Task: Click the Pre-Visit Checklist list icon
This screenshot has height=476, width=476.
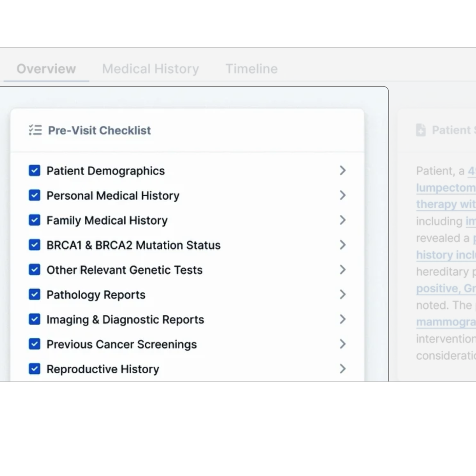Action: coord(35,130)
